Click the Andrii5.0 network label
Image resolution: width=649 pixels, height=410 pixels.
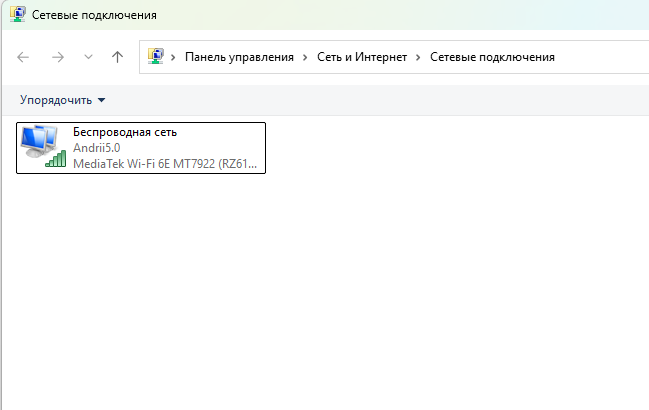pos(96,148)
